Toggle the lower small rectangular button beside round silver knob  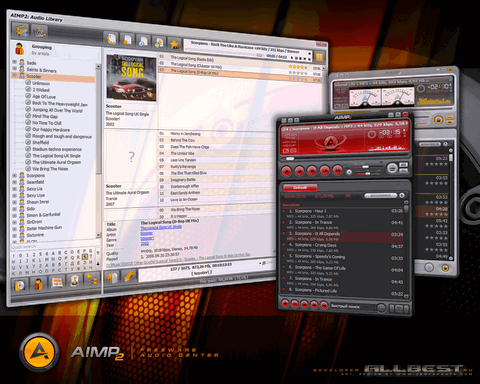pos(404,171)
